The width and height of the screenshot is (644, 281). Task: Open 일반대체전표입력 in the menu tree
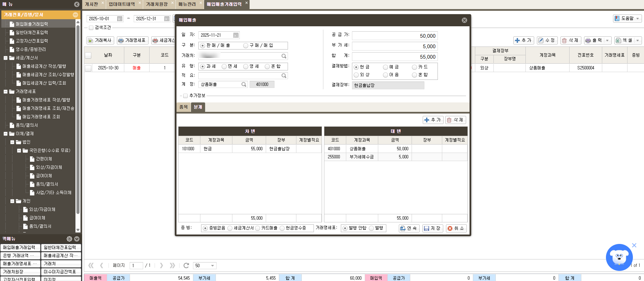[32, 33]
